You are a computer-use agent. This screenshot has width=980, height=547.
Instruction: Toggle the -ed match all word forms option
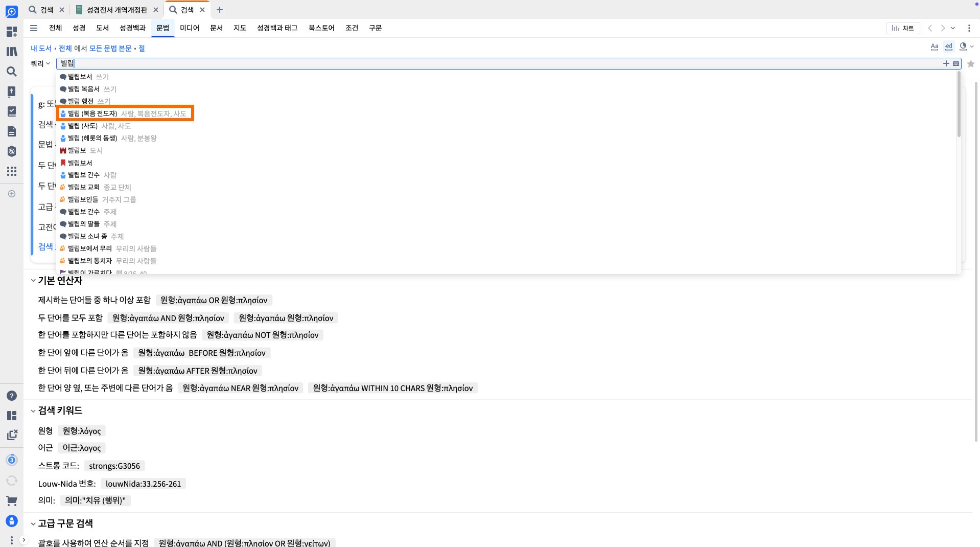pyautogui.click(x=948, y=47)
